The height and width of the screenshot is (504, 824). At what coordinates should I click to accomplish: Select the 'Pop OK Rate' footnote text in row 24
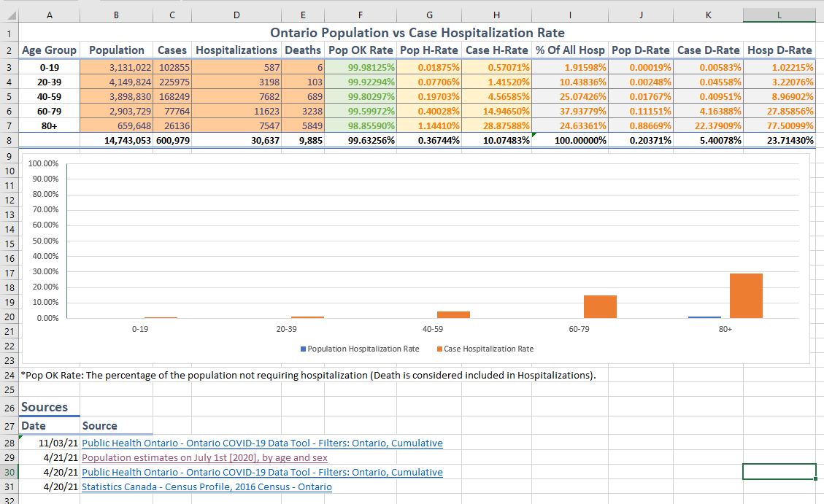point(308,376)
